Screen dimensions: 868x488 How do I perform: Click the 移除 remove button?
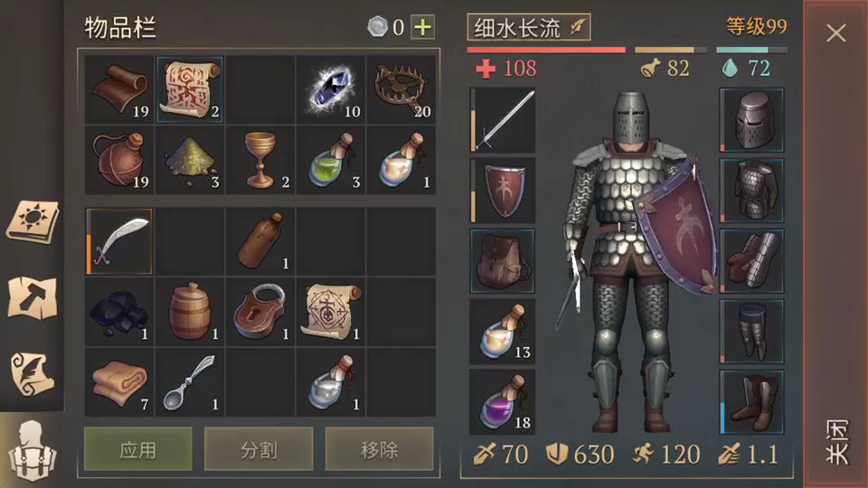(x=379, y=449)
